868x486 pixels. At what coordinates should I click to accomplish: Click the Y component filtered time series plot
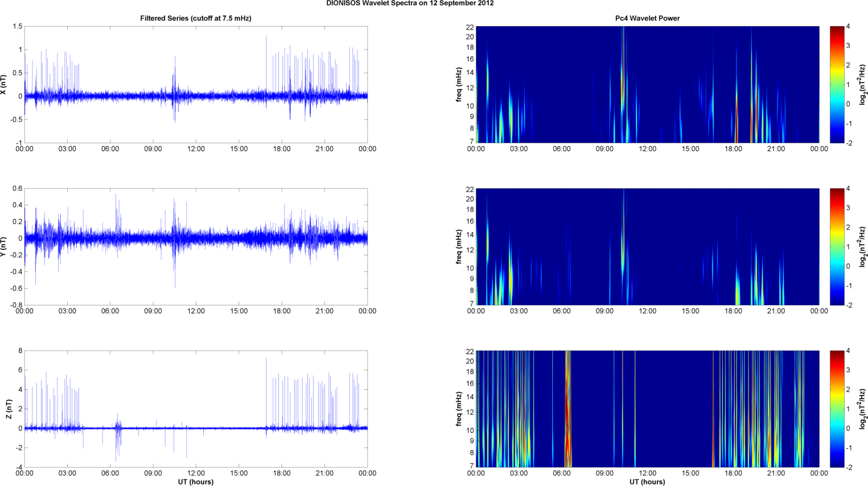click(x=196, y=246)
